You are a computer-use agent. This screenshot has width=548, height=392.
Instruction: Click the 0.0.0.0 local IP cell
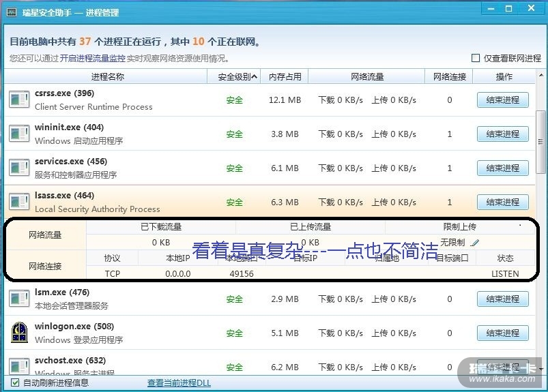point(178,274)
